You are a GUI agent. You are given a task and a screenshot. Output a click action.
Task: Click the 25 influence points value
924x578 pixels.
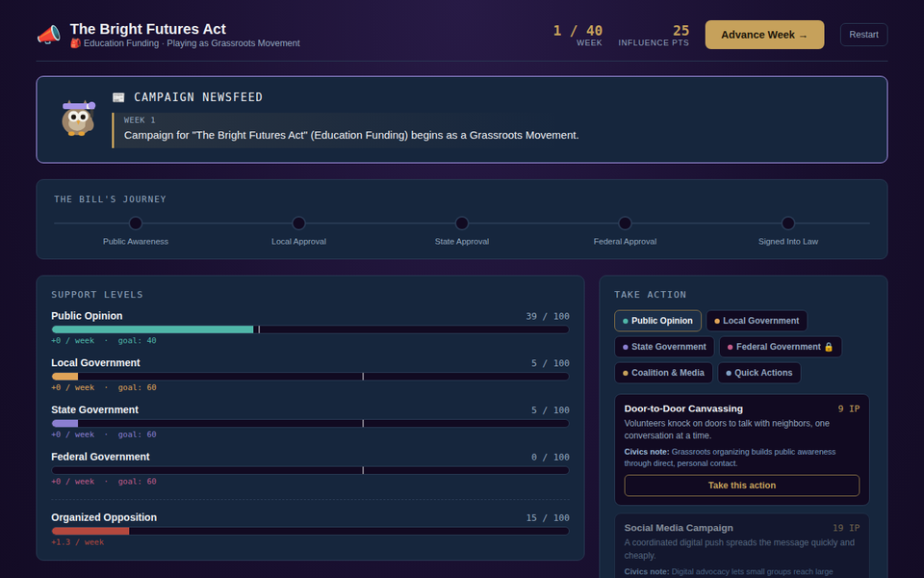[680, 31]
